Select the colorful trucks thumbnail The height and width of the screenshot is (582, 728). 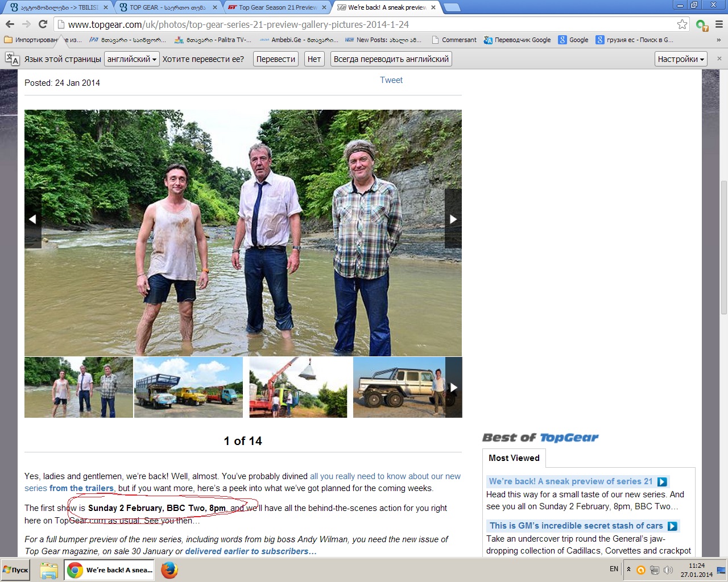[x=188, y=388]
